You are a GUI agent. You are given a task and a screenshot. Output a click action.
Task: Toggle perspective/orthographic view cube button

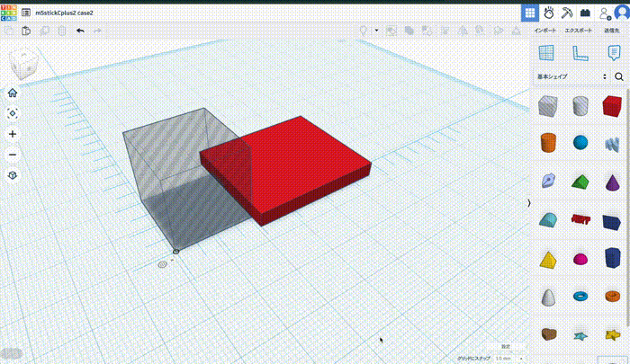coord(13,175)
